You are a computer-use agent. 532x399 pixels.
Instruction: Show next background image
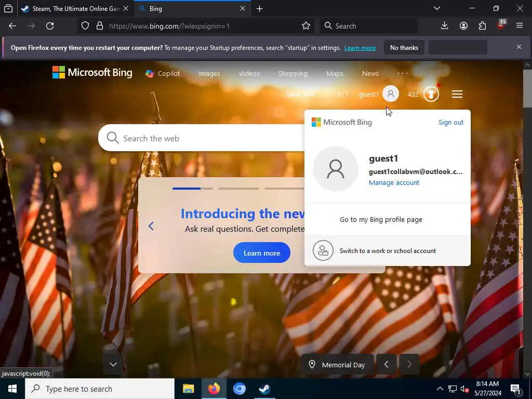(x=409, y=364)
